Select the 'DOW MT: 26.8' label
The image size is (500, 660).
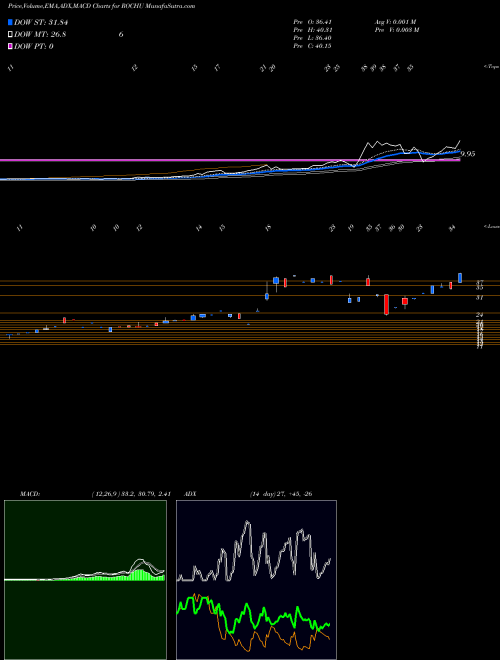click(40, 35)
